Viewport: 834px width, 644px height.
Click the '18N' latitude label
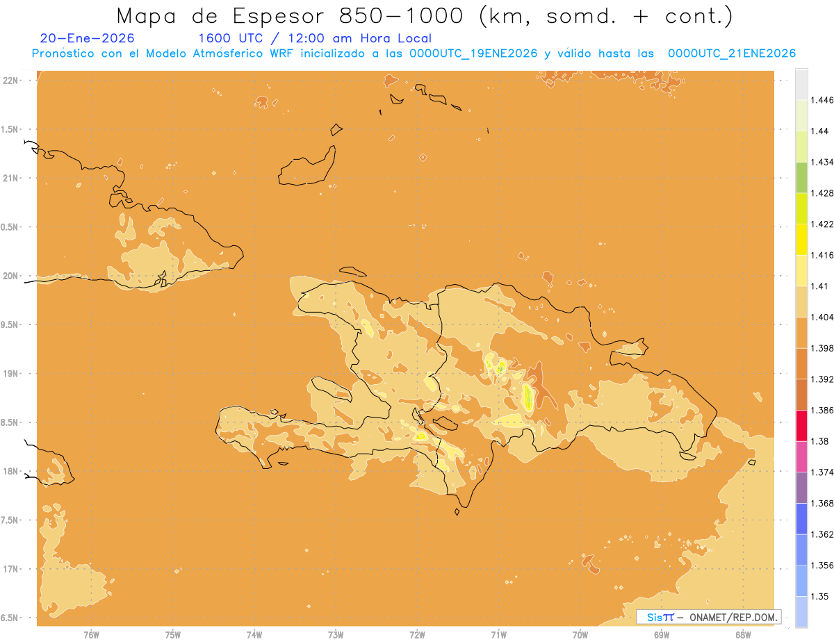pos(11,472)
